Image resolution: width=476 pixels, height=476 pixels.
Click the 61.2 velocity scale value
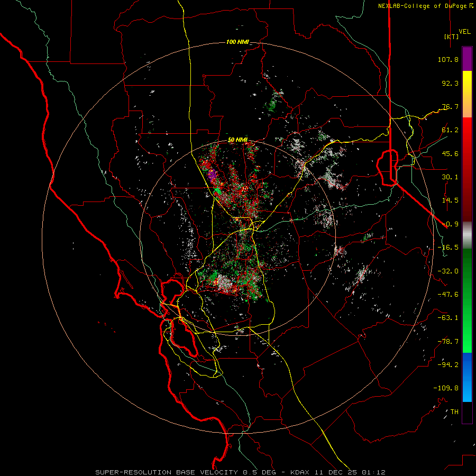450,130
